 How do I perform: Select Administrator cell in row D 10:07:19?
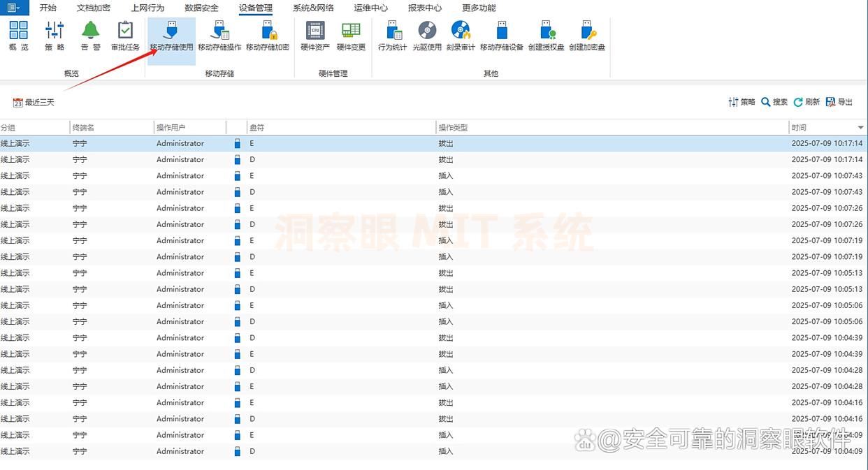pos(180,257)
